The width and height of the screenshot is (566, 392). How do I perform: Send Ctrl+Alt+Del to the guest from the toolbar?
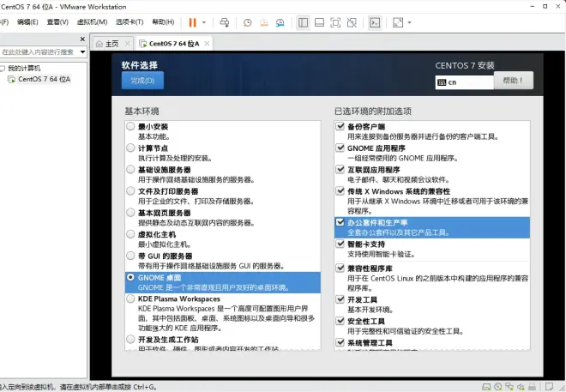click(224, 23)
